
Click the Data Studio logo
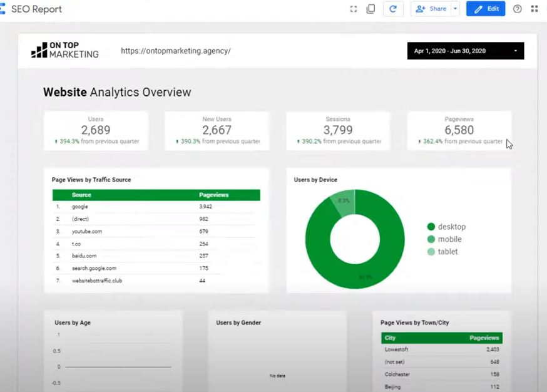pos(4,9)
